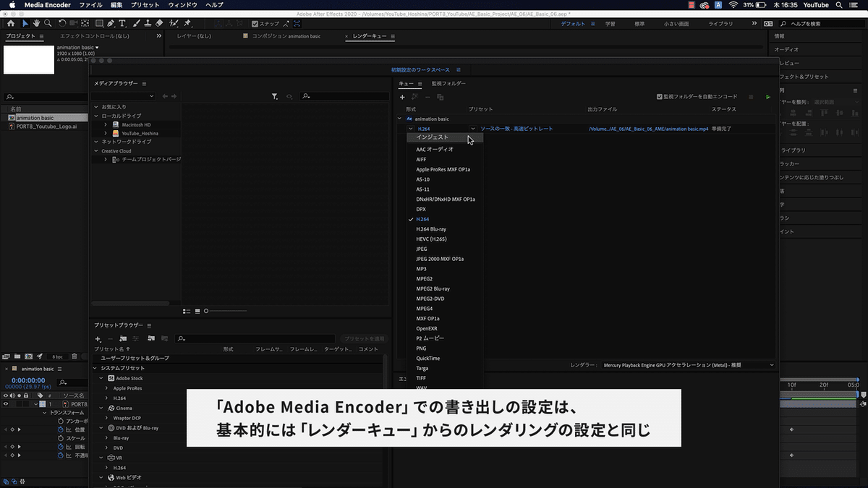
Task: Open the output file path link
Action: tap(649, 129)
